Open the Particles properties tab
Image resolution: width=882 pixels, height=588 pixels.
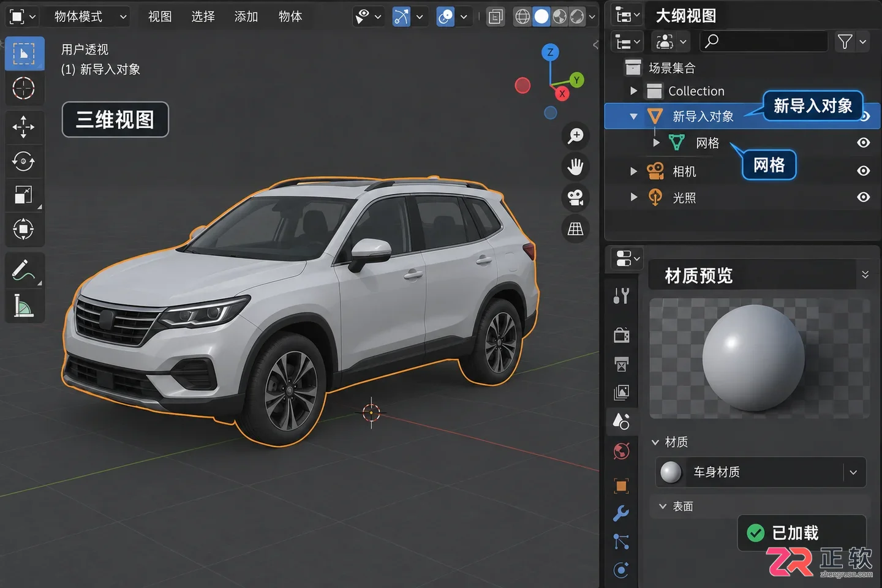point(621,542)
